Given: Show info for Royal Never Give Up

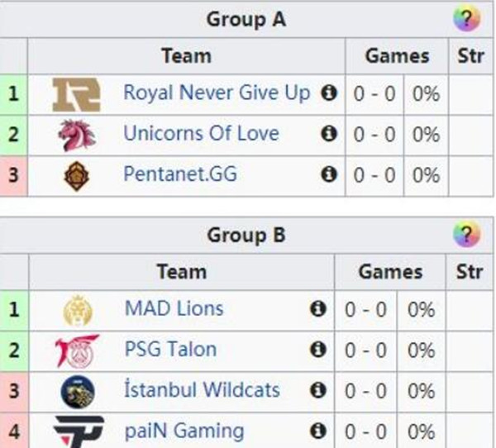Looking at the screenshot, I should click(x=329, y=93).
